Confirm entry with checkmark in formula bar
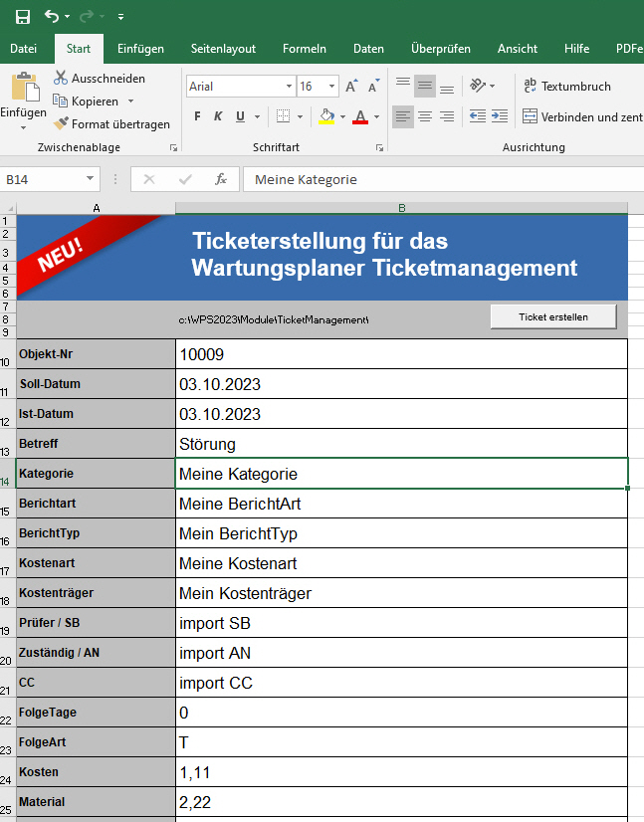 (184, 180)
